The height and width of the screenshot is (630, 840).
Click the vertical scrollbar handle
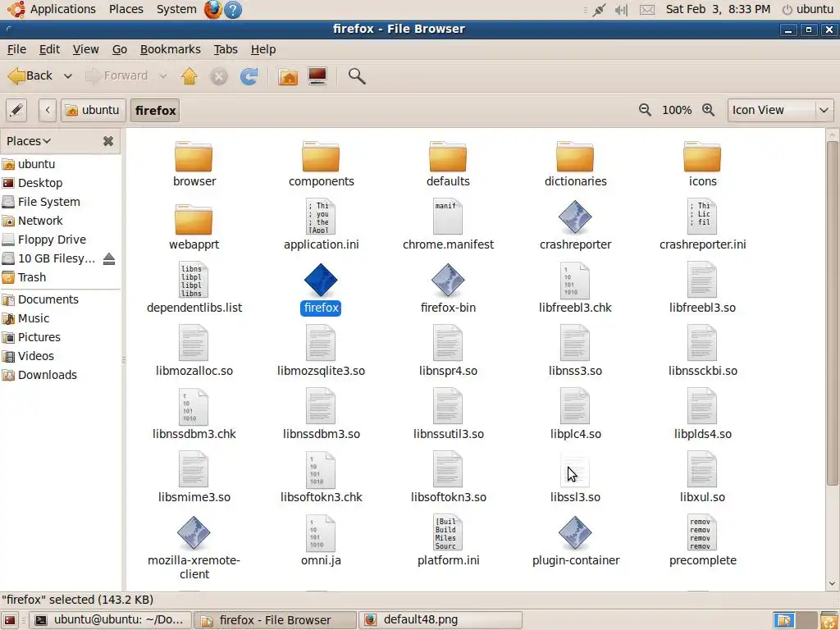click(x=832, y=313)
